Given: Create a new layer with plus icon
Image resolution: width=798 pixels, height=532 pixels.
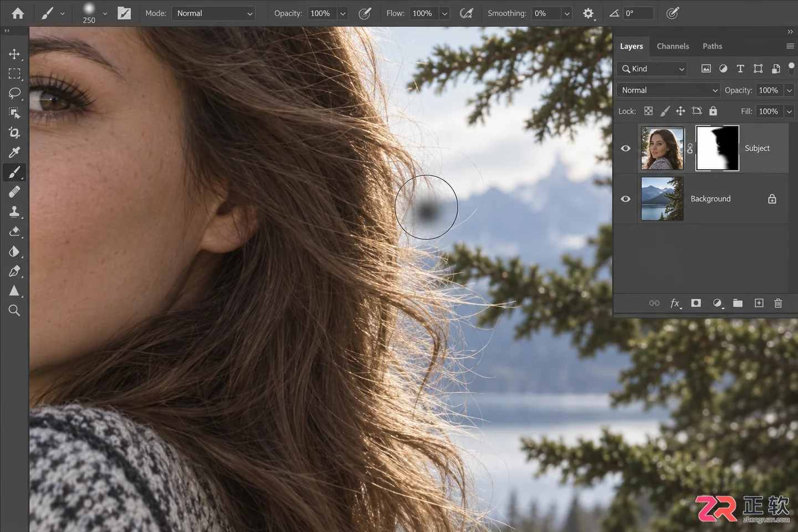Looking at the screenshot, I should tap(759, 303).
